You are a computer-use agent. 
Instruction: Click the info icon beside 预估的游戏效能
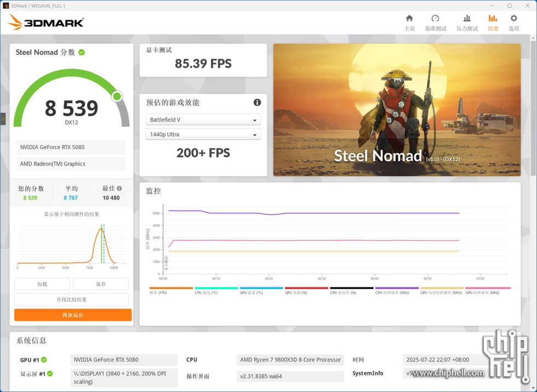257,103
